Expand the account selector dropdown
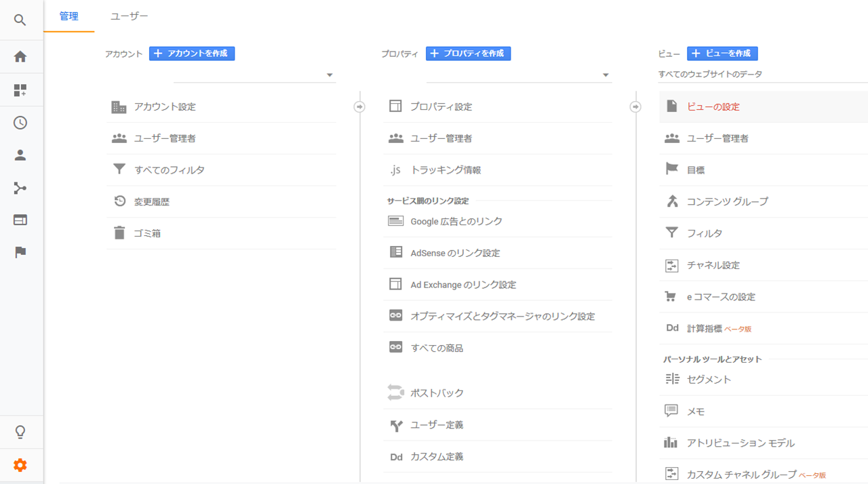This screenshot has width=868, height=484. (330, 75)
